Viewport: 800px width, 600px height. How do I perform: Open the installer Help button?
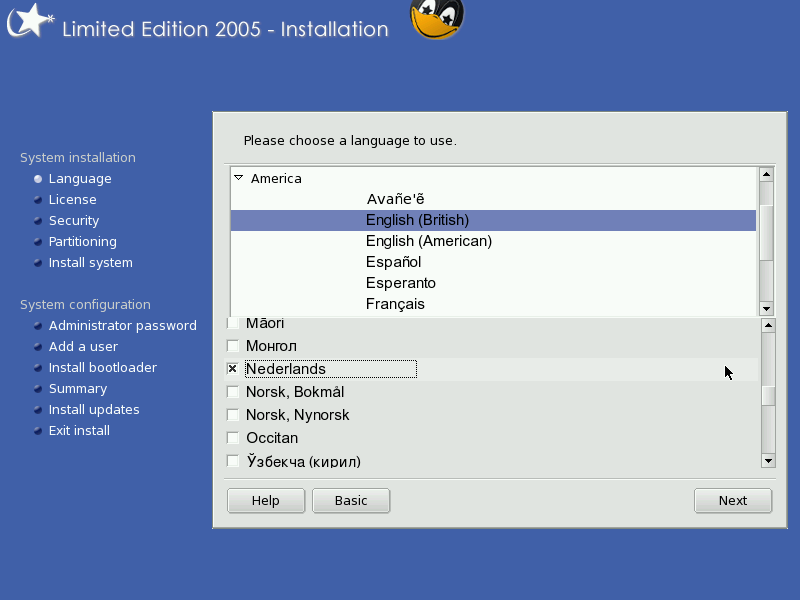click(266, 501)
